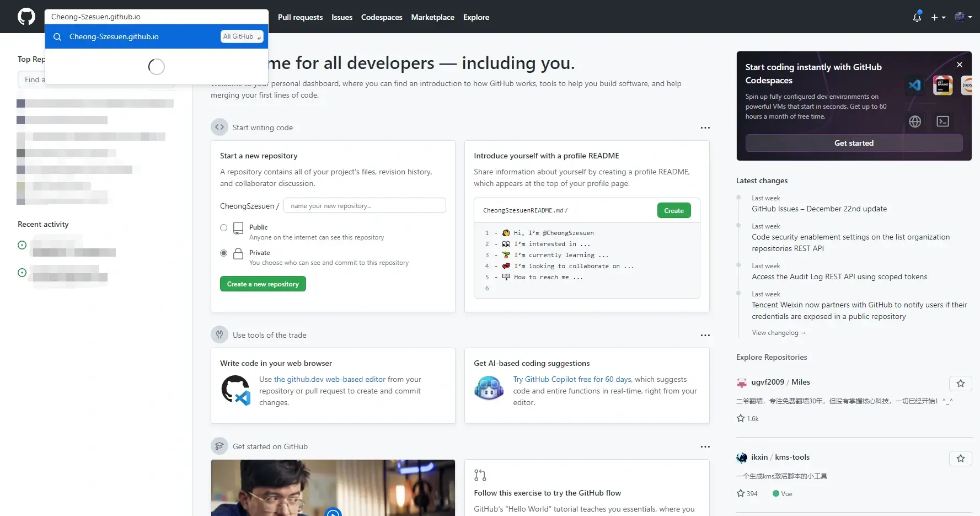This screenshot has height=516, width=980.
Task: Open notifications with the bell icon
Action: tap(916, 17)
